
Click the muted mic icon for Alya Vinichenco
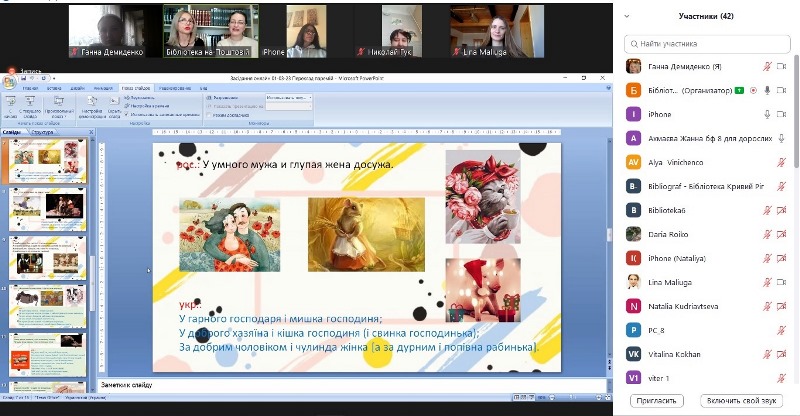(x=782, y=162)
